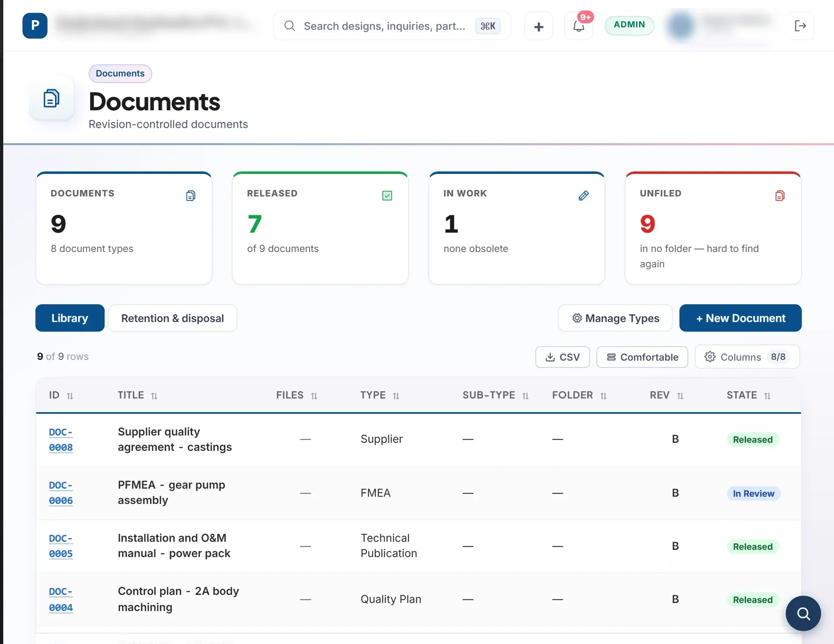This screenshot has width=834, height=644.
Task: Click the Unfiled card red file icon
Action: click(780, 195)
